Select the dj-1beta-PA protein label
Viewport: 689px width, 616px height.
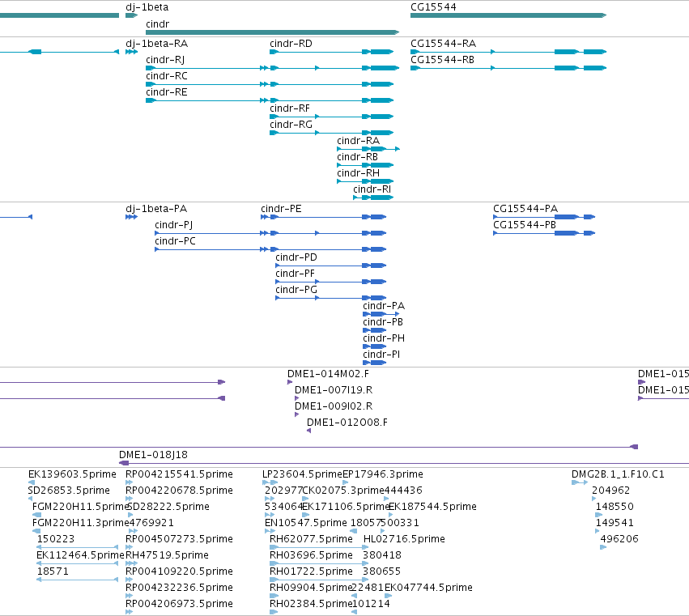[x=156, y=209]
